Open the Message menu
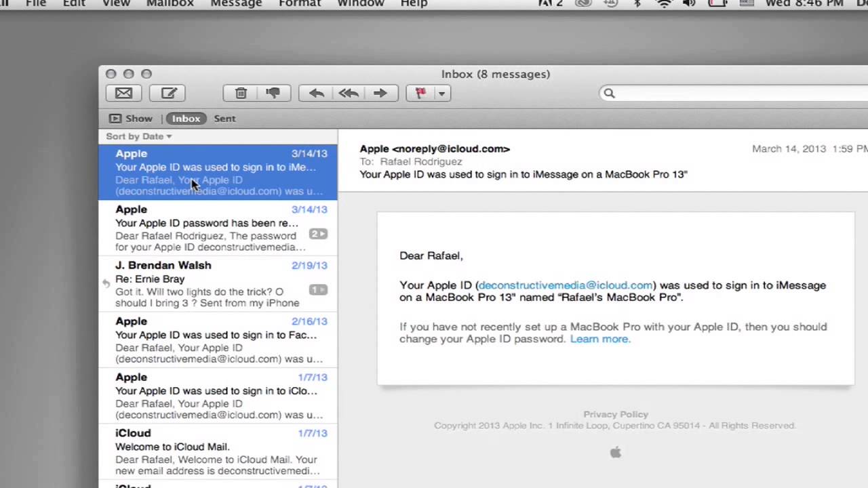Screen dimensions: 868x488 (236, 3)
